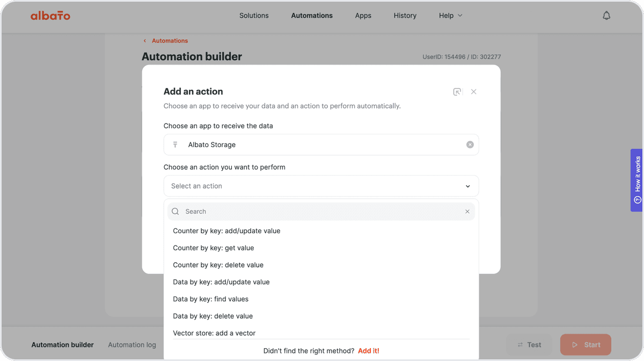The image size is (644, 361).
Task: Select Data by key: find values
Action: [321, 299]
